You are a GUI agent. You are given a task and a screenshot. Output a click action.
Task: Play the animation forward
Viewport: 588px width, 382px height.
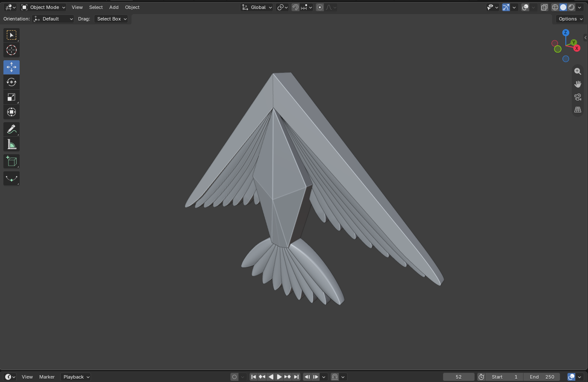[279, 377]
